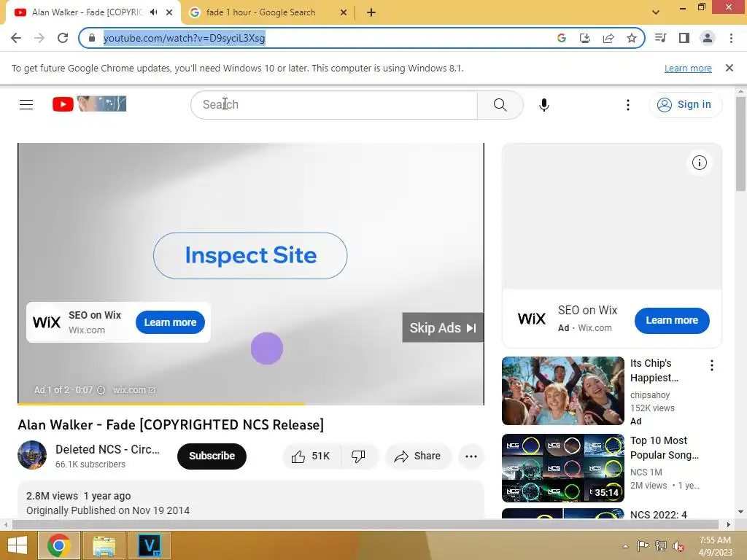Click the muted volume tray icon
This screenshot has height=560, width=747.
click(678, 546)
